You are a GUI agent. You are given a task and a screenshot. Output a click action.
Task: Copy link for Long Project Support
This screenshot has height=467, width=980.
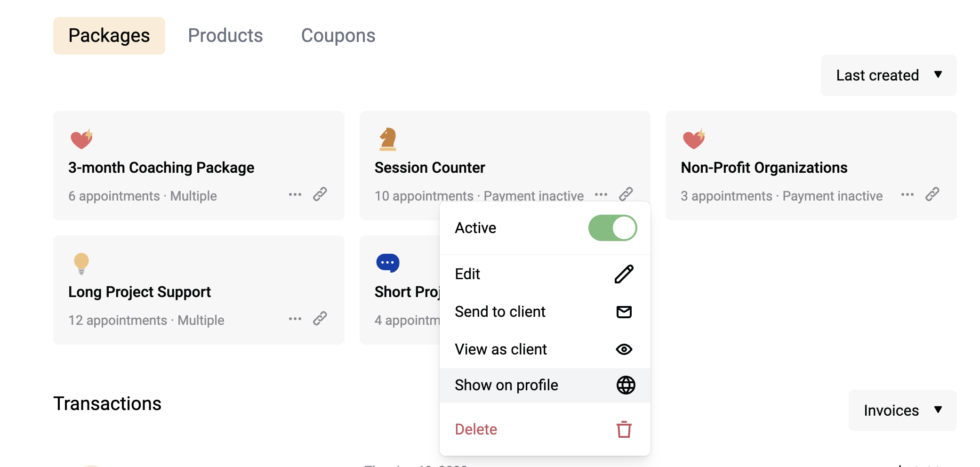click(x=320, y=318)
